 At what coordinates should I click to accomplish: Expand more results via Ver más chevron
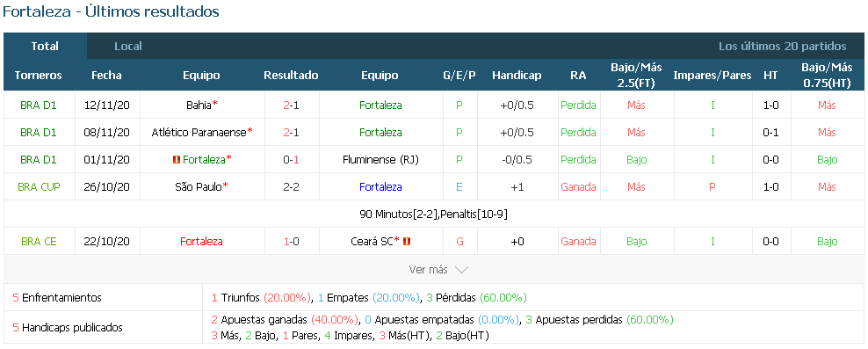[461, 270]
